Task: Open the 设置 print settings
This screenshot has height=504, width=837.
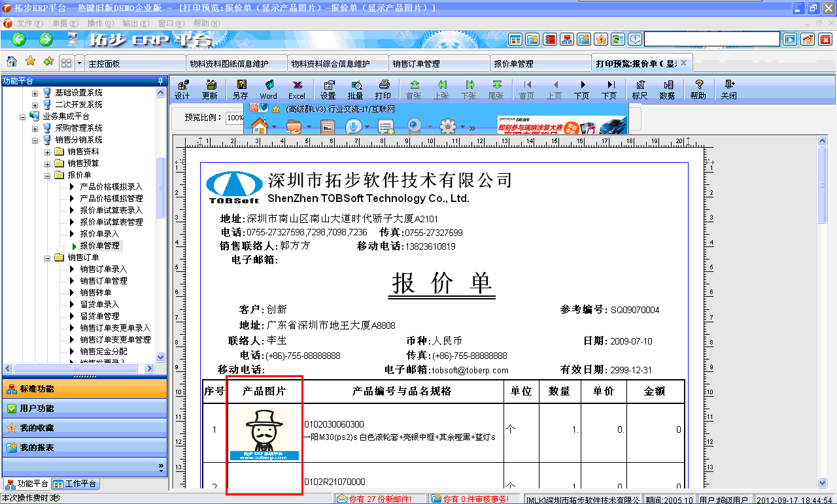Action: point(327,89)
